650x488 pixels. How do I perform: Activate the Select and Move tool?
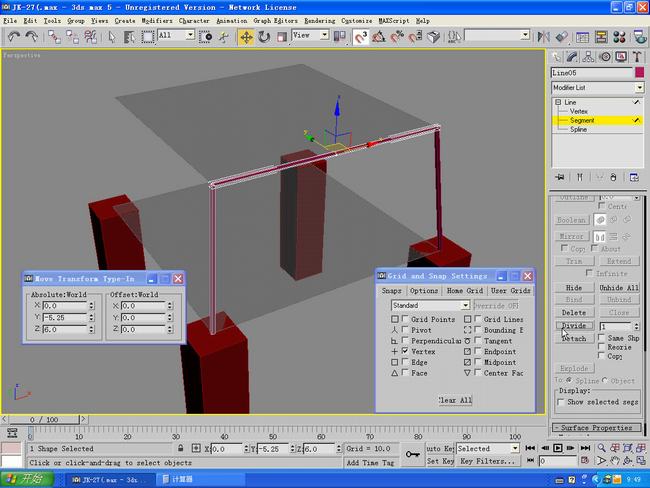tap(246, 37)
